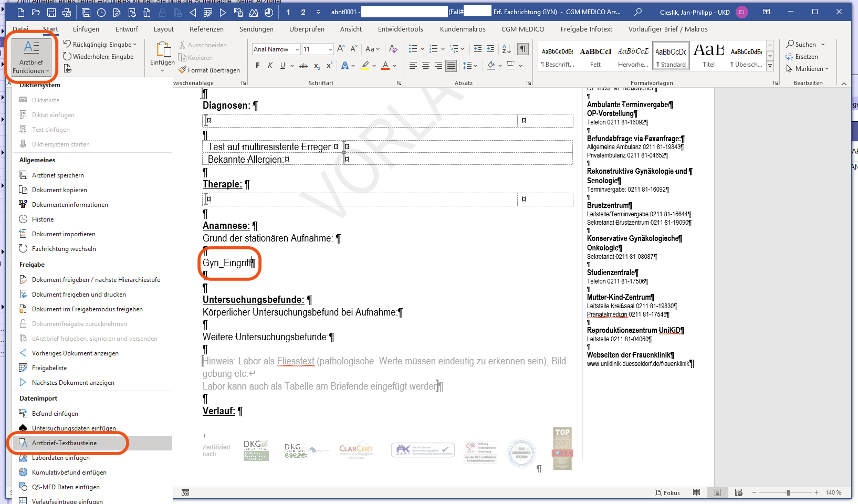Toggle bold formatting
858x504 pixels.
[x=257, y=66]
